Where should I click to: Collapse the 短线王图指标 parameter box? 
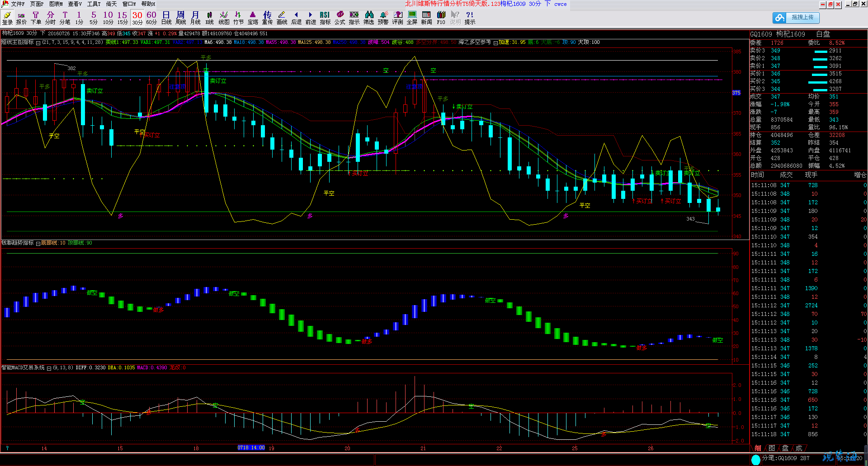click(38, 42)
